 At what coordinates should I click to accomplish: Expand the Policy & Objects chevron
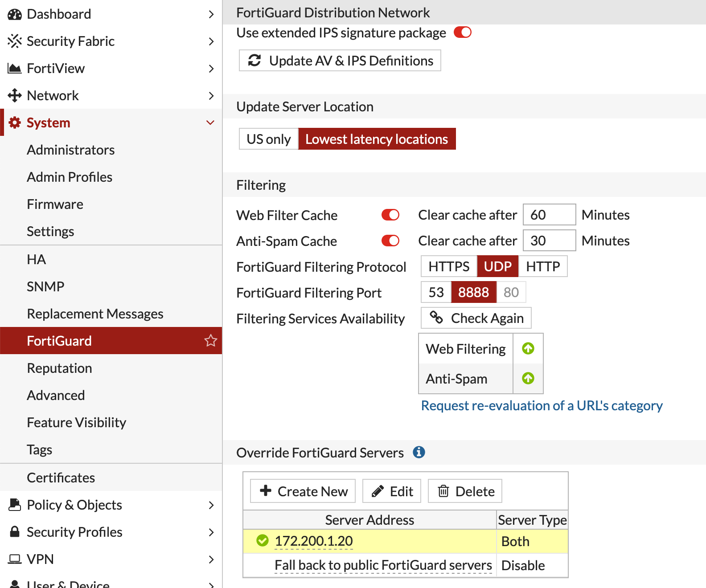pyautogui.click(x=211, y=505)
